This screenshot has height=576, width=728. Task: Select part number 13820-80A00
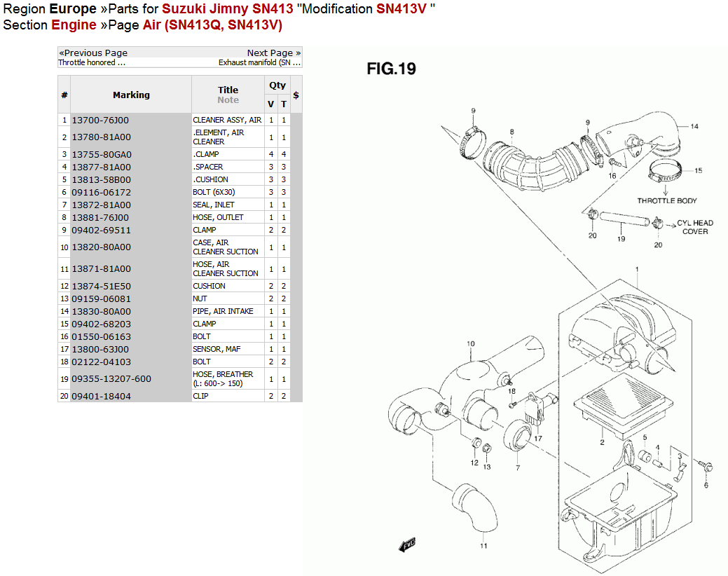(101, 247)
